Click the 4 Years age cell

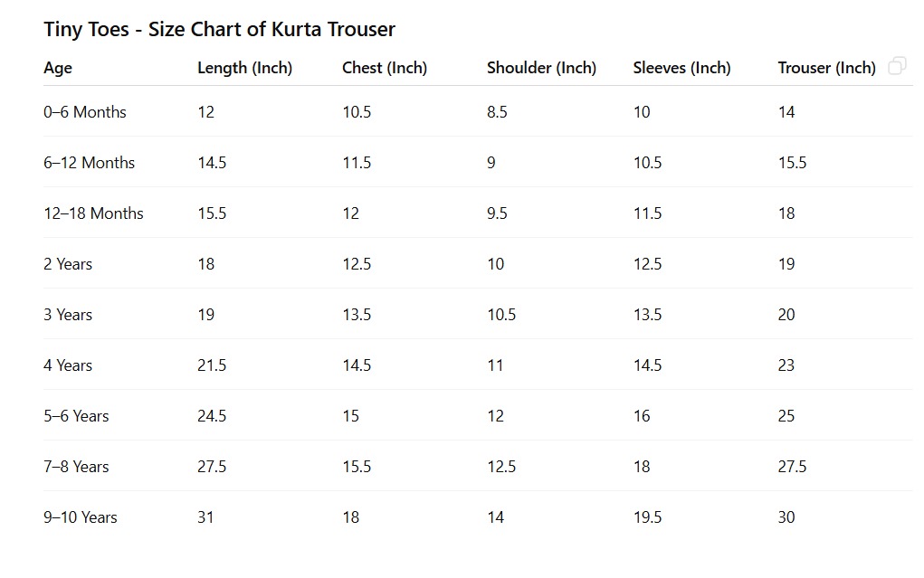[x=68, y=365]
